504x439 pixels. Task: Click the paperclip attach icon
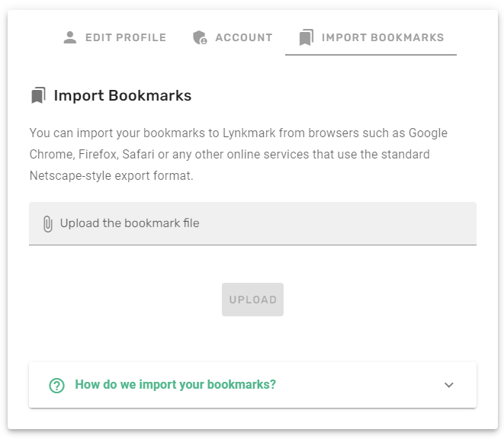pos(47,223)
